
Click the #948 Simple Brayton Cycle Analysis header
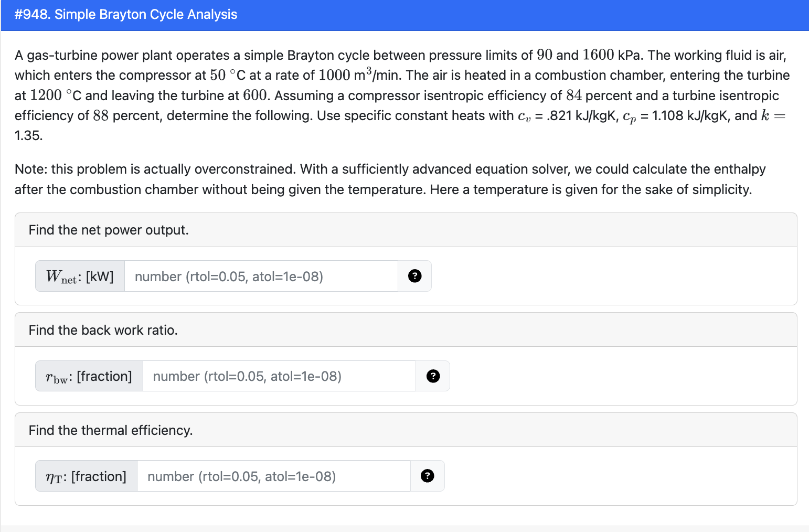[125, 14]
